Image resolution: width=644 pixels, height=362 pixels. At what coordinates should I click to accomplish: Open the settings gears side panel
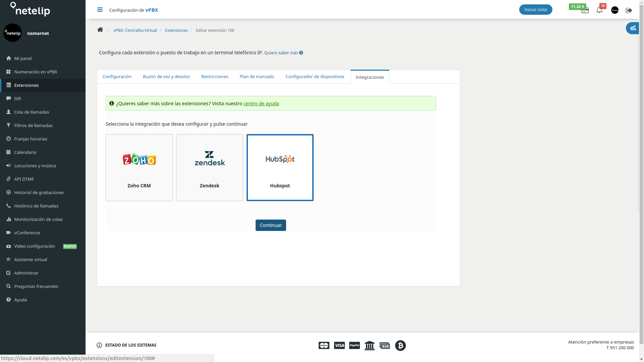(633, 28)
